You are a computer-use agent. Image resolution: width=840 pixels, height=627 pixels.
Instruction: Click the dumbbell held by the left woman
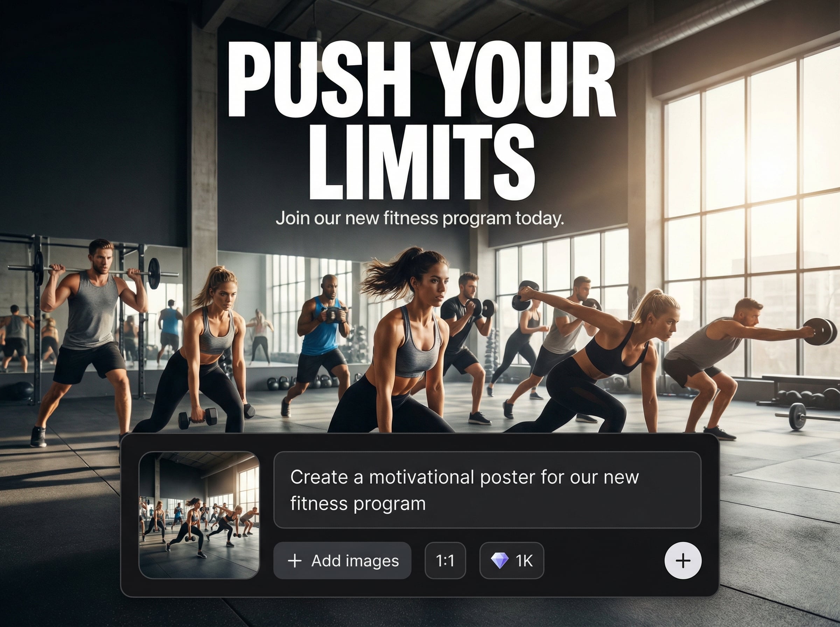(x=198, y=418)
